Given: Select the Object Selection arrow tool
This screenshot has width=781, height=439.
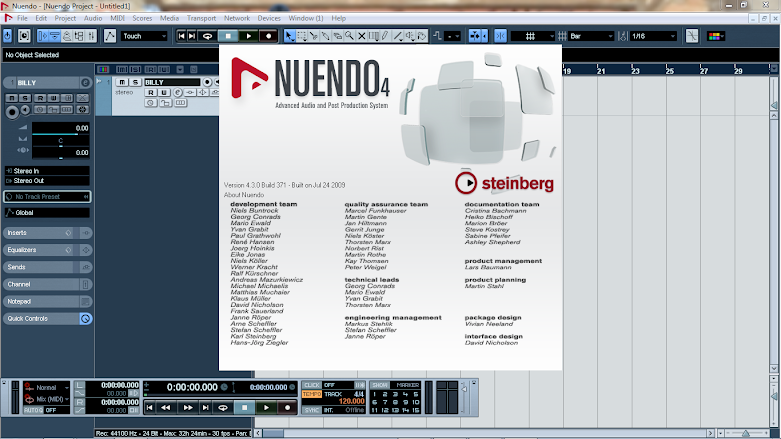Looking at the screenshot, I should point(289,36).
